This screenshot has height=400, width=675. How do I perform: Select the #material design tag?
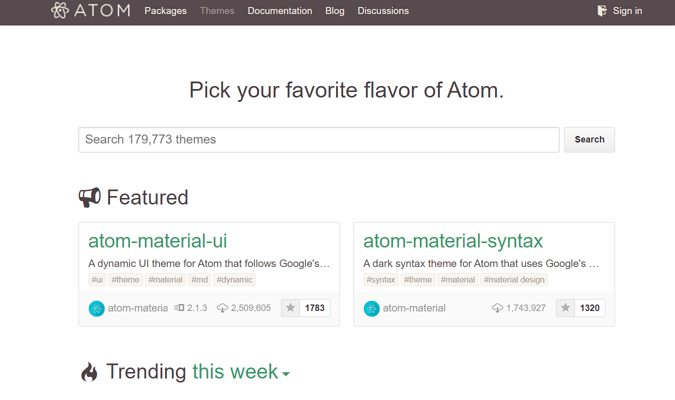point(514,280)
